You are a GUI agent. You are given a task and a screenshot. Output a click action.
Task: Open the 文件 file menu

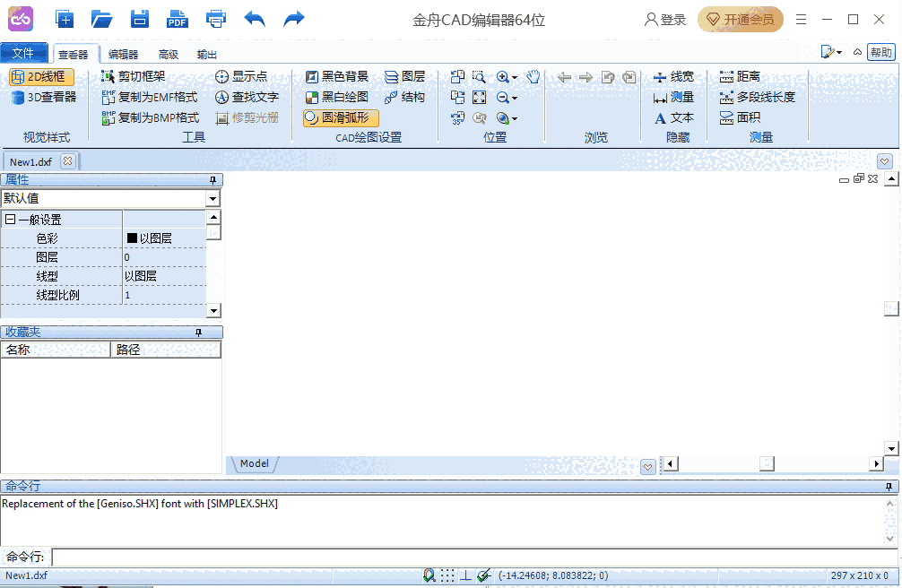point(23,53)
